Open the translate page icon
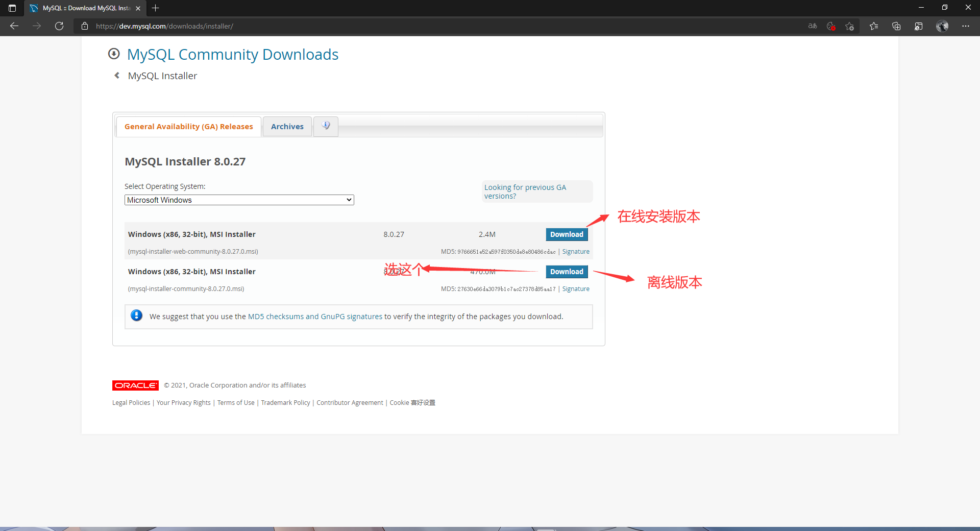980x531 pixels. pos(813,26)
